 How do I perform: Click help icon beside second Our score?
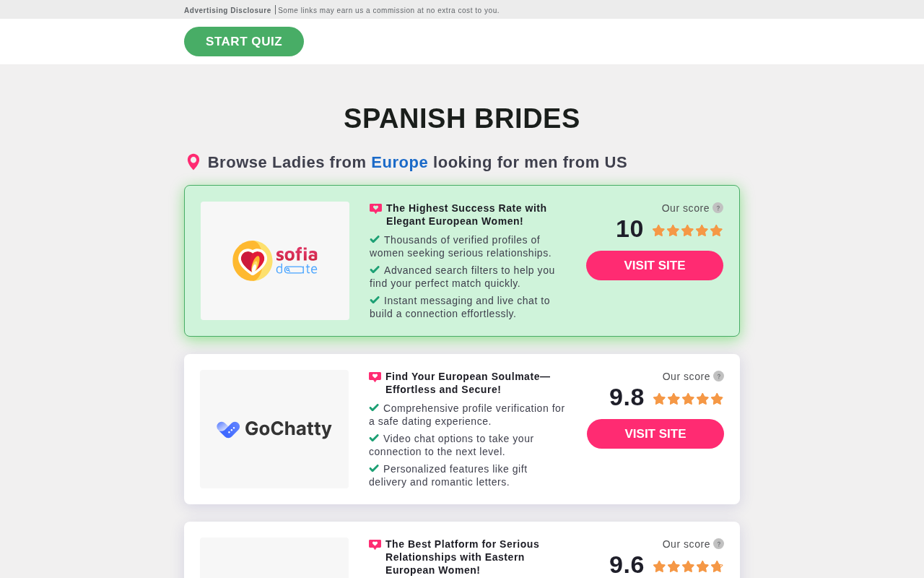click(718, 376)
